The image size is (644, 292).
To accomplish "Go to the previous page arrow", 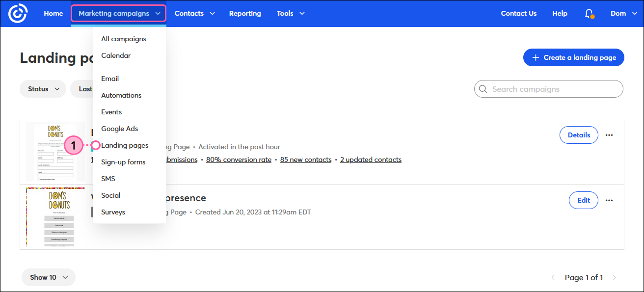I will point(553,278).
